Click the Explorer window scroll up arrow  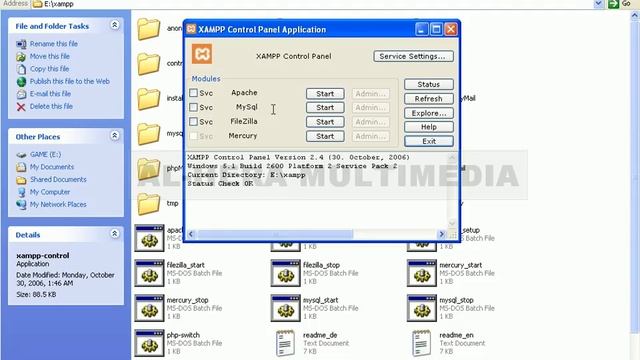point(635,16)
